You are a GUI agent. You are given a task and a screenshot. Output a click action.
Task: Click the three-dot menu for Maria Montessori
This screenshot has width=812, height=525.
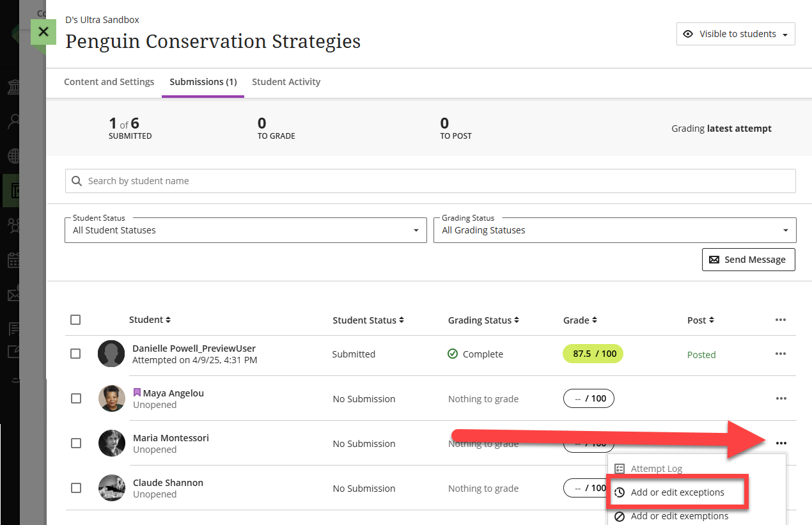[780, 443]
